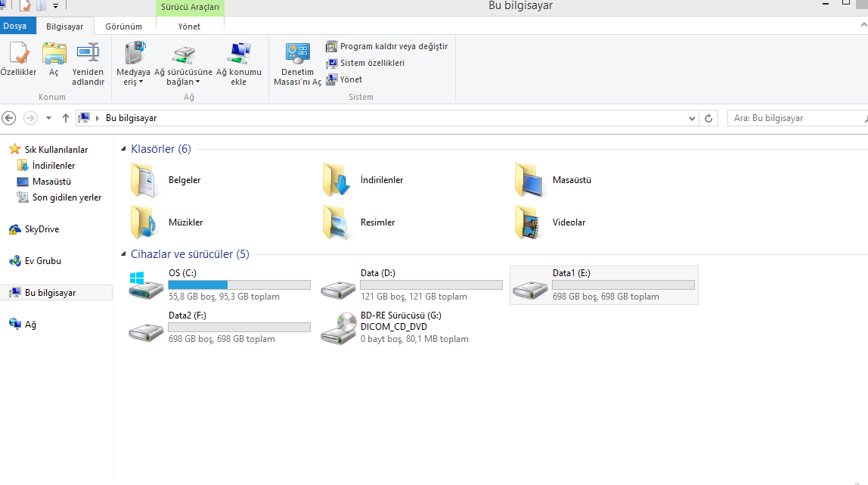Select the Data2 (F:) drive icon

(x=146, y=331)
